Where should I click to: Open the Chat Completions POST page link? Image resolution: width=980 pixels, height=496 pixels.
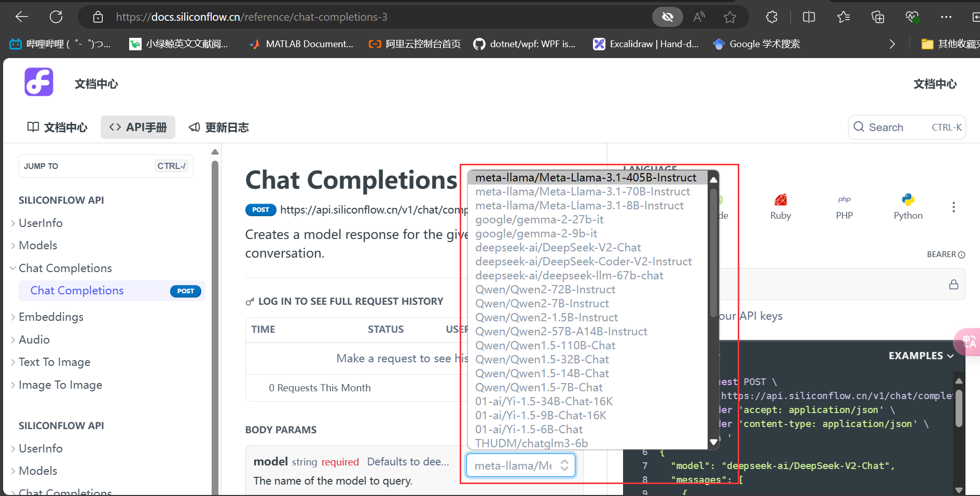[x=112, y=291]
